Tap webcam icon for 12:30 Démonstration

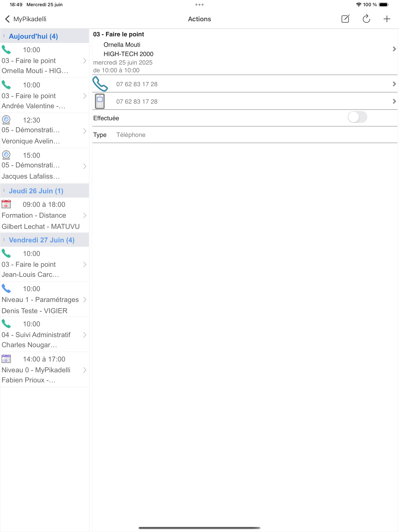[x=6, y=120]
